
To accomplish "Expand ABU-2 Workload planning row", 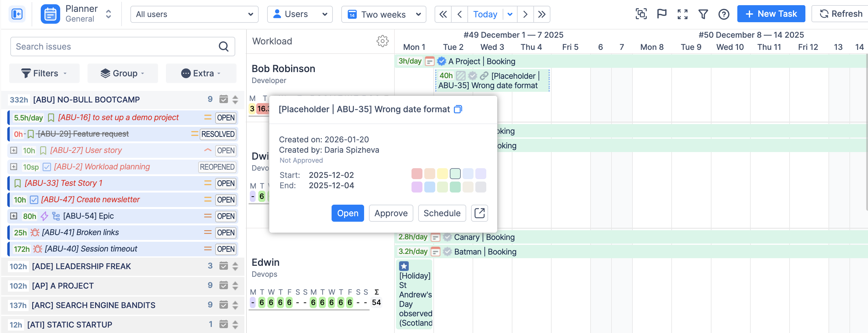I will coord(13,167).
